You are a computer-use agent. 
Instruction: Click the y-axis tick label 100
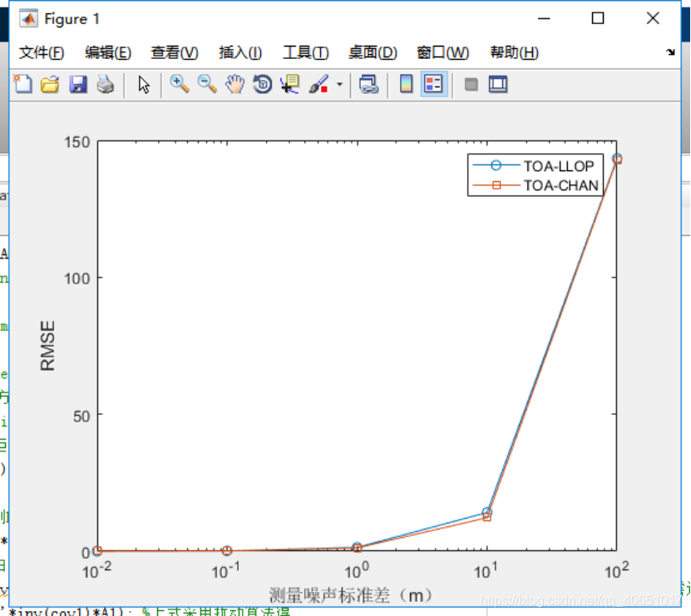click(77, 278)
